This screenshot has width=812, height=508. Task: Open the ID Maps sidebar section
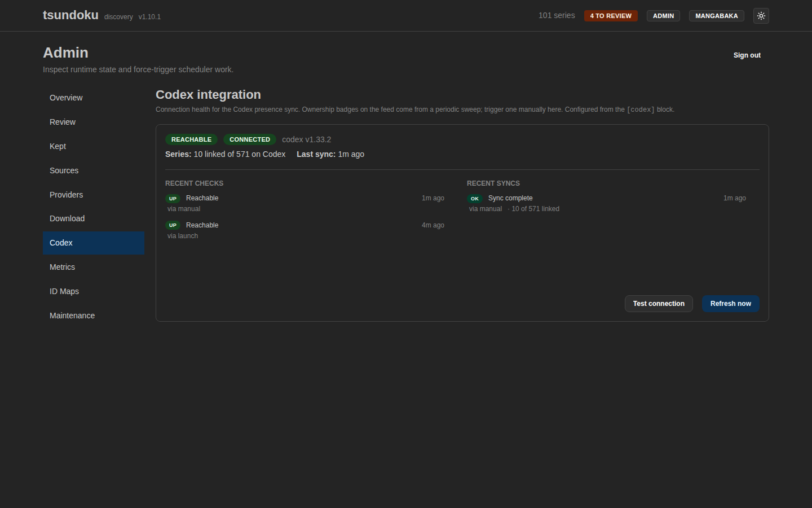coord(94,291)
